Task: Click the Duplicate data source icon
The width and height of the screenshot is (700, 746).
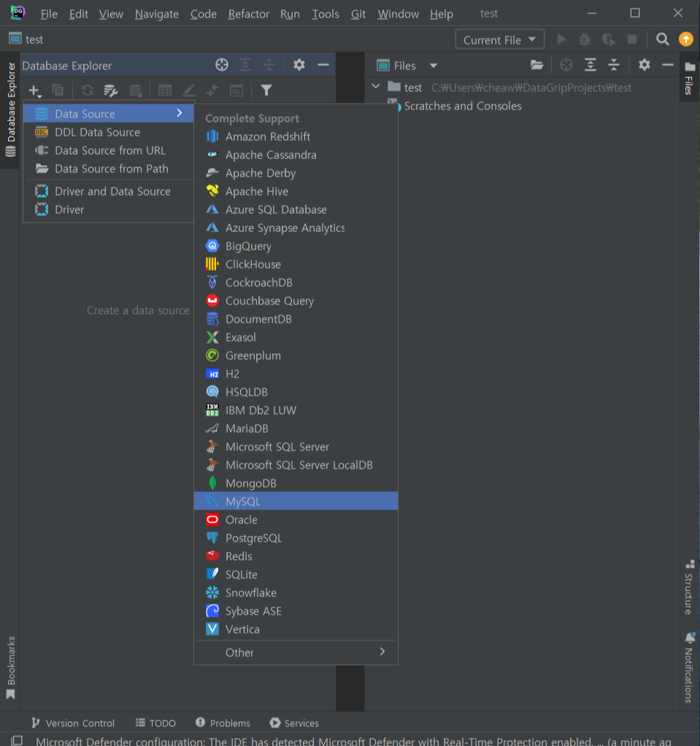Action: pos(58,90)
